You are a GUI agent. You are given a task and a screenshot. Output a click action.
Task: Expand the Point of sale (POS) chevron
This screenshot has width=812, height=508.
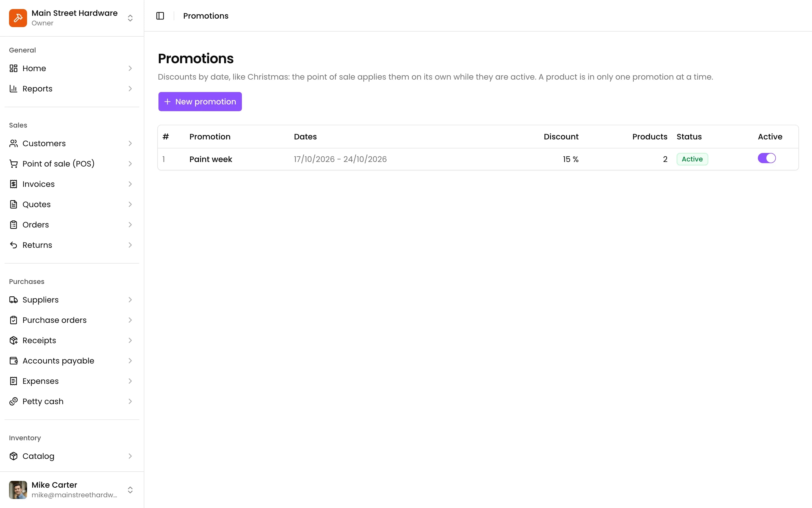click(130, 164)
